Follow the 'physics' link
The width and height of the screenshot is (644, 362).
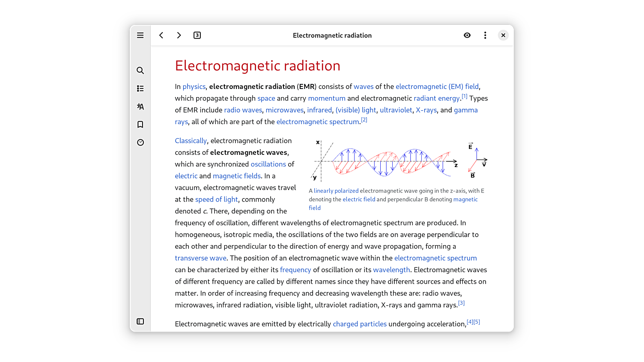tap(194, 87)
